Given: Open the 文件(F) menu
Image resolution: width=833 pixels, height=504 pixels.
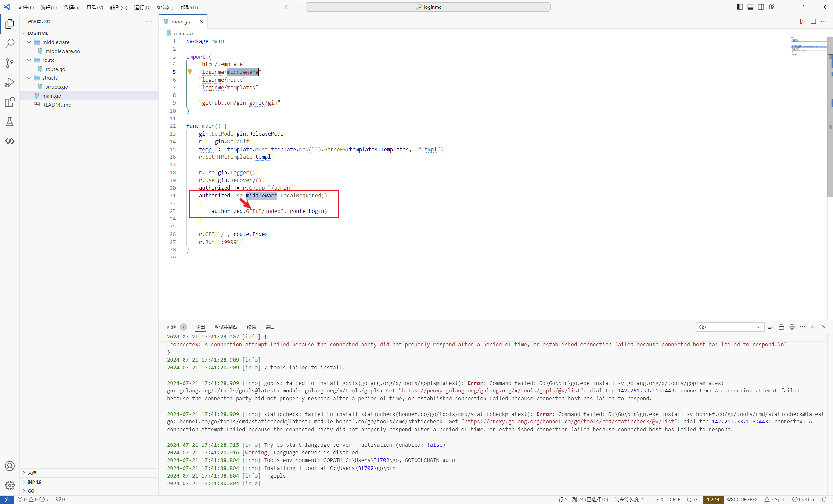Looking at the screenshot, I should [25, 7].
